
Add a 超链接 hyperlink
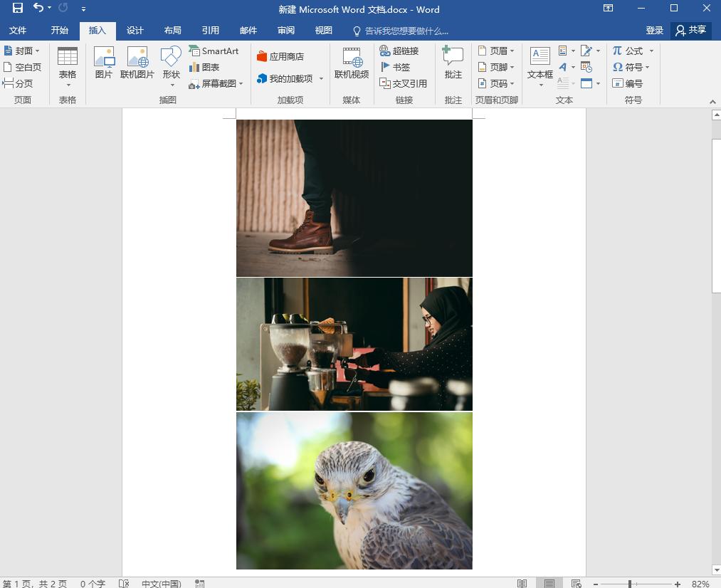(399, 51)
